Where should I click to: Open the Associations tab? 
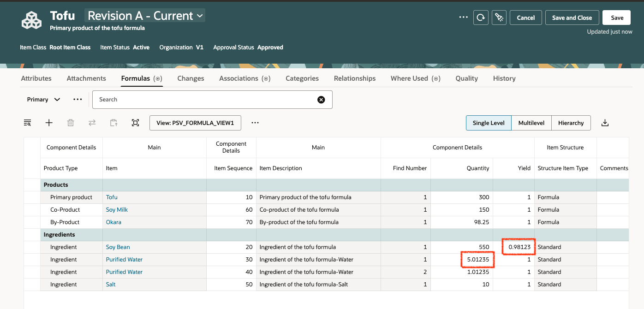click(244, 78)
